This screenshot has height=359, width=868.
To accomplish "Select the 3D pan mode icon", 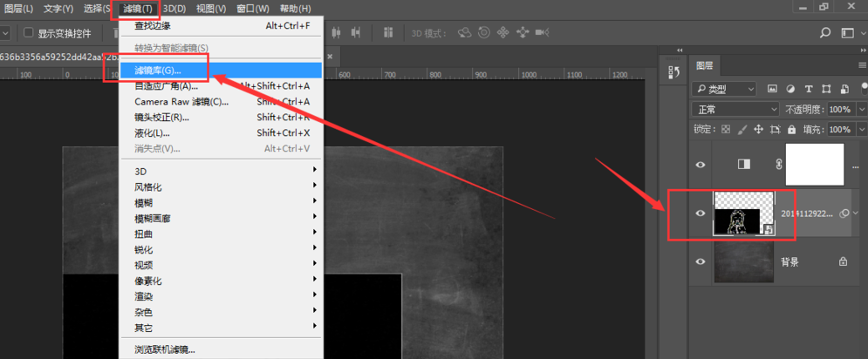I will [502, 32].
